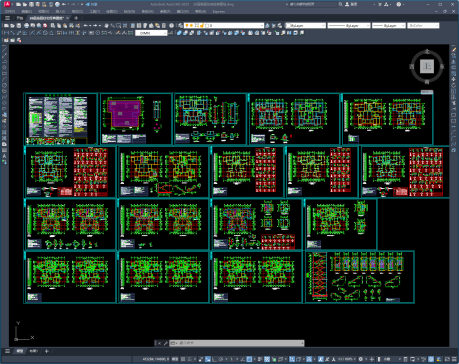Open the 视图(V) View menu
459x364 pixels.
pos(43,11)
